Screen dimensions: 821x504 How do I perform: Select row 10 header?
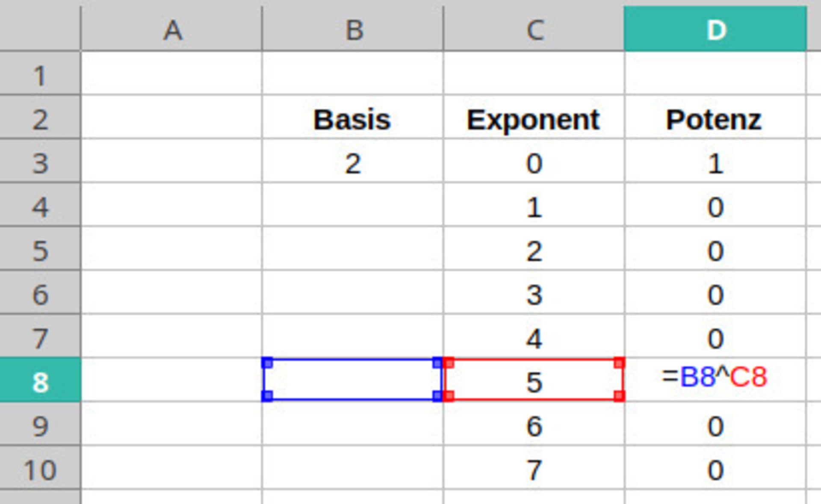tap(40, 470)
